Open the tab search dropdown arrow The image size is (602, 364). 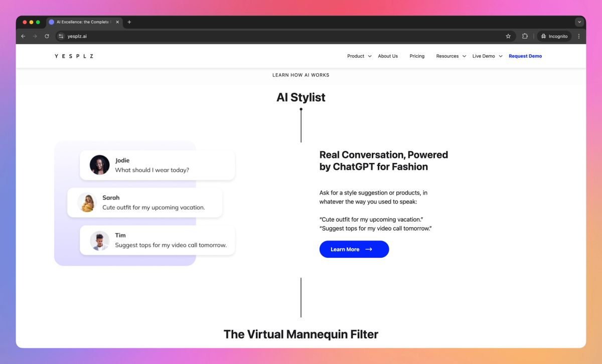pyautogui.click(x=579, y=22)
